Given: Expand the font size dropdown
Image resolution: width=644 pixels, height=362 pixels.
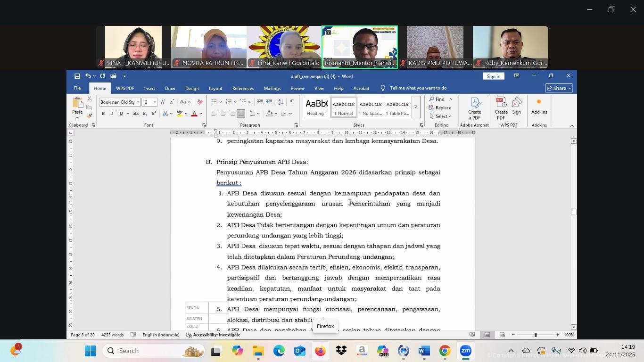Looking at the screenshot, I should click(155, 102).
